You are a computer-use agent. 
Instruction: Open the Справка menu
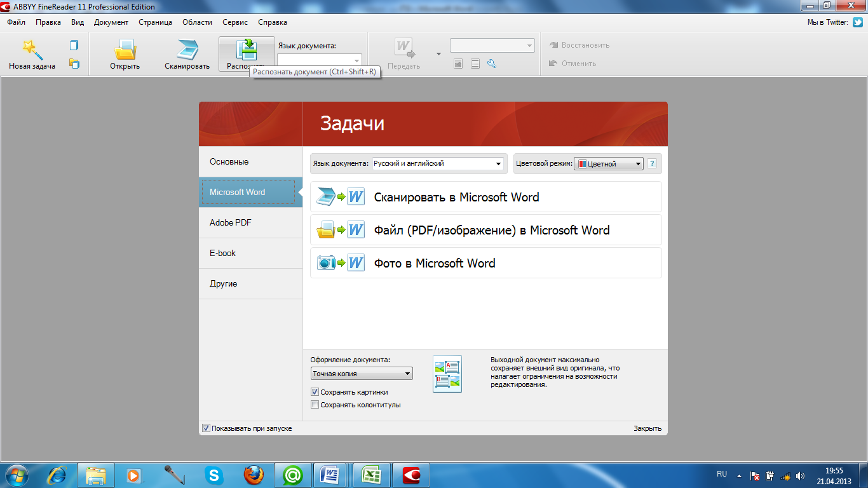(273, 22)
